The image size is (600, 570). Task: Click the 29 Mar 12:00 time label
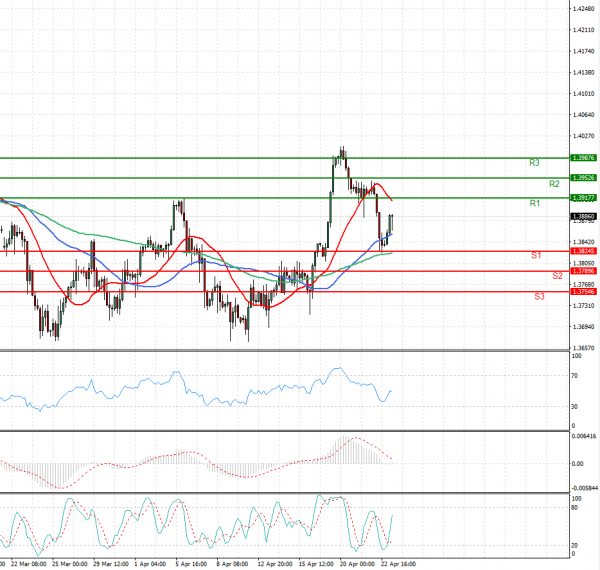[x=111, y=564]
